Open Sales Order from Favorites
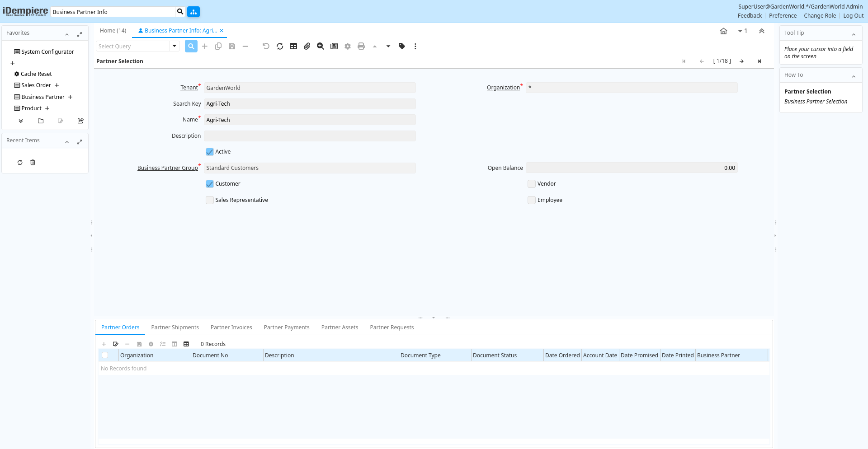This screenshot has height=449, width=868. 36,85
